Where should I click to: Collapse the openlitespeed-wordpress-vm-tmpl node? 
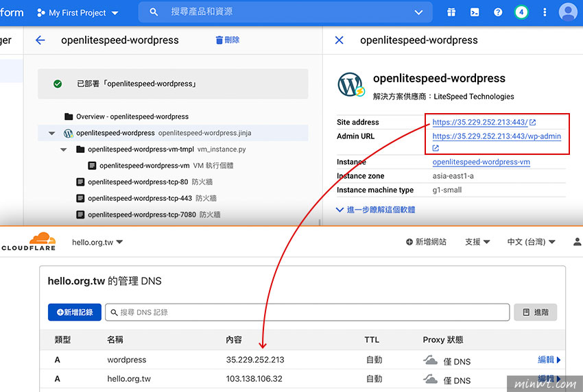point(64,149)
